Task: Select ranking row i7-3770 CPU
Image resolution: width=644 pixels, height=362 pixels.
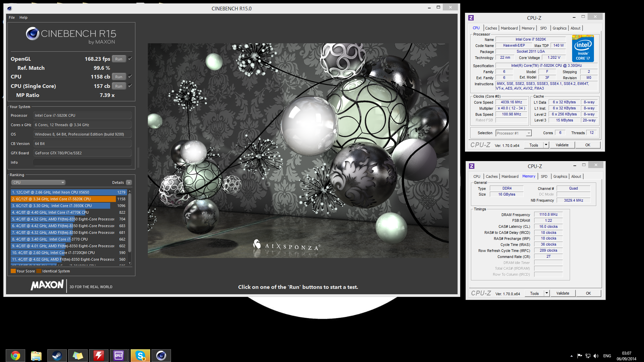Action: [x=69, y=239]
